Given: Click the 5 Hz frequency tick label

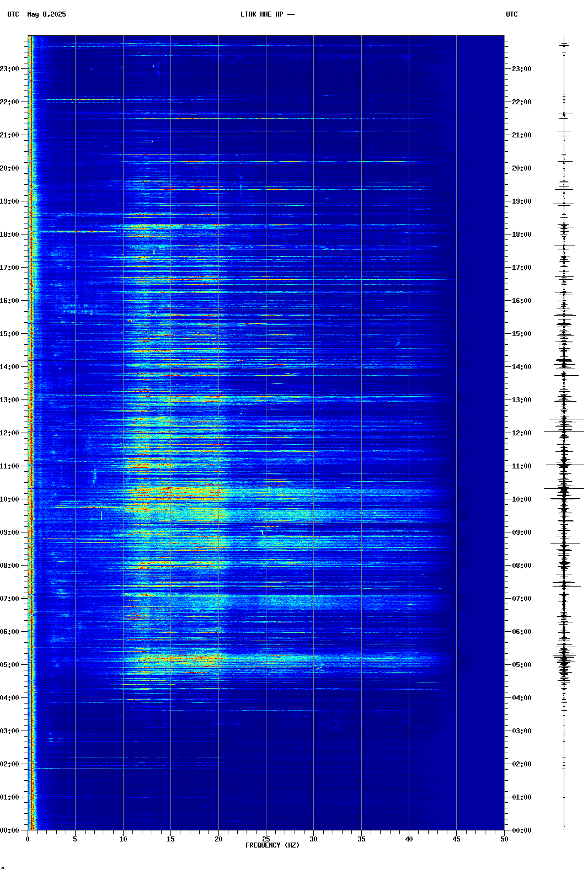Looking at the screenshot, I should coord(75,839).
